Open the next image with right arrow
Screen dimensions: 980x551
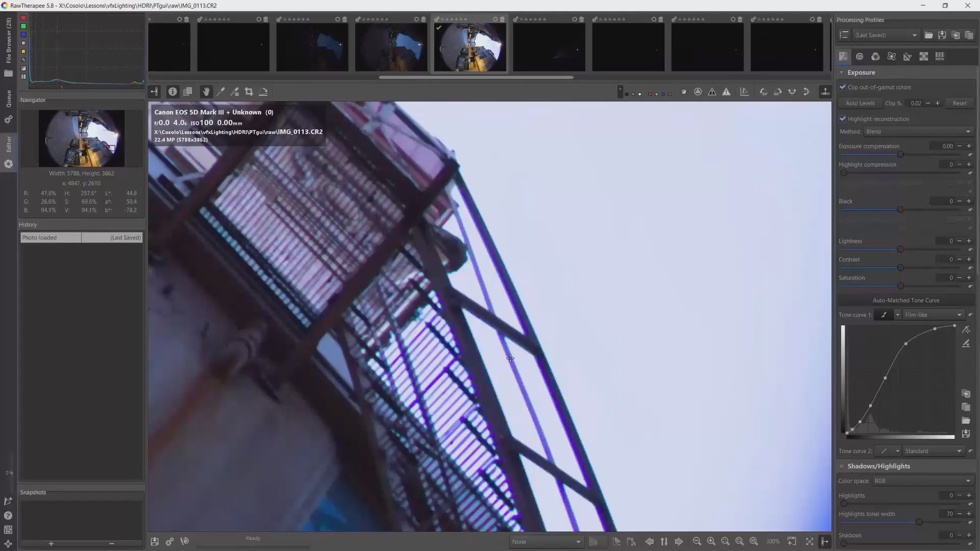[679, 541]
